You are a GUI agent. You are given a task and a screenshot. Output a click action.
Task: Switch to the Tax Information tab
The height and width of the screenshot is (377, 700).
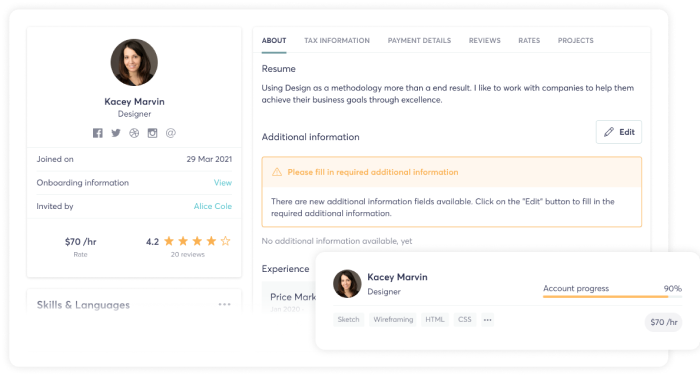click(x=337, y=41)
